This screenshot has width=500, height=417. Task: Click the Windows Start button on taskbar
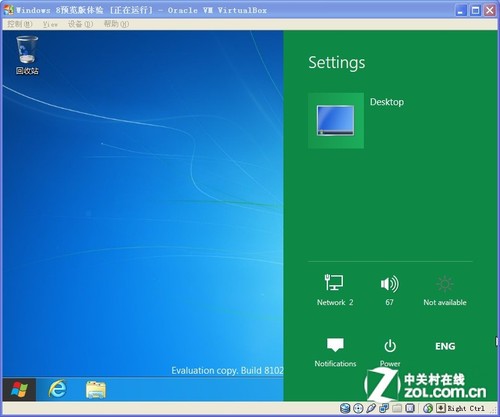19,389
